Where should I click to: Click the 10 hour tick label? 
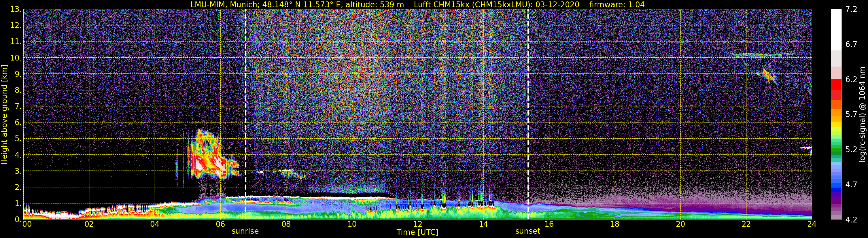(352, 224)
